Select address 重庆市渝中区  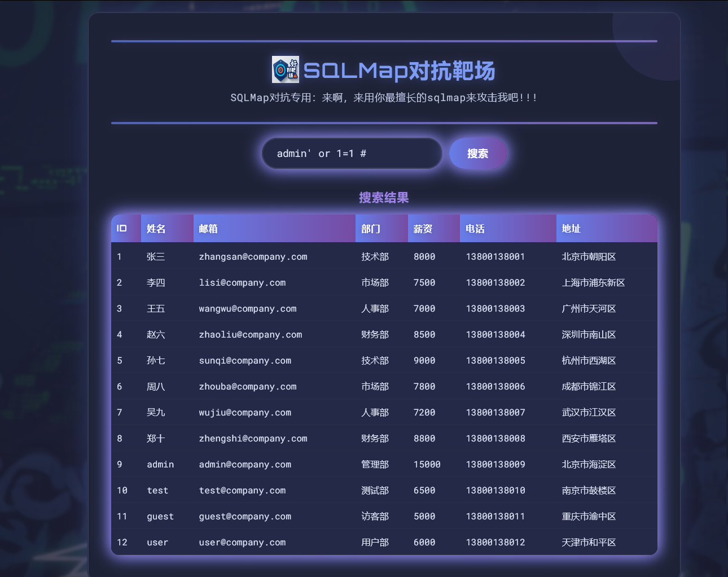coord(589,517)
